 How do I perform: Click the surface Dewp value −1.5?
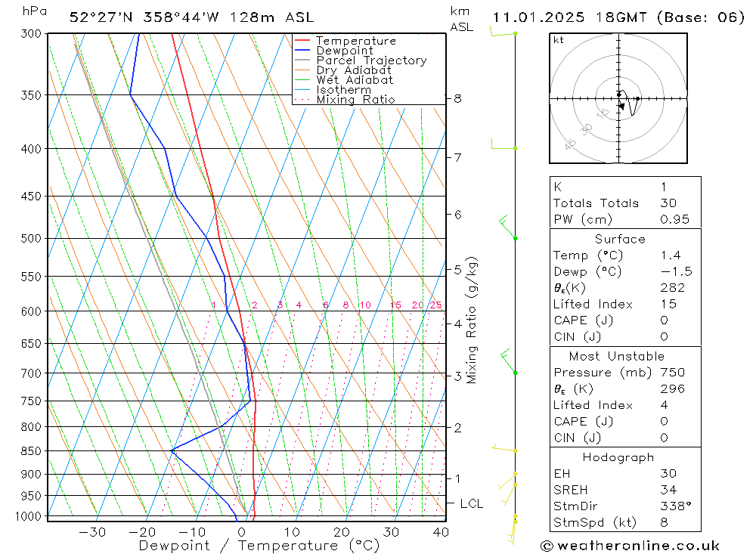[x=676, y=271]
